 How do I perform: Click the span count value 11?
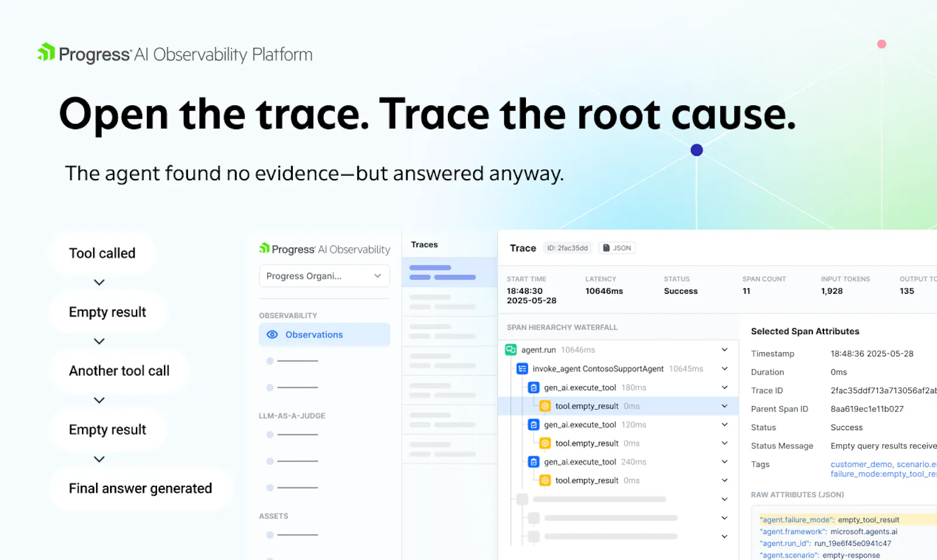point(747,291)
